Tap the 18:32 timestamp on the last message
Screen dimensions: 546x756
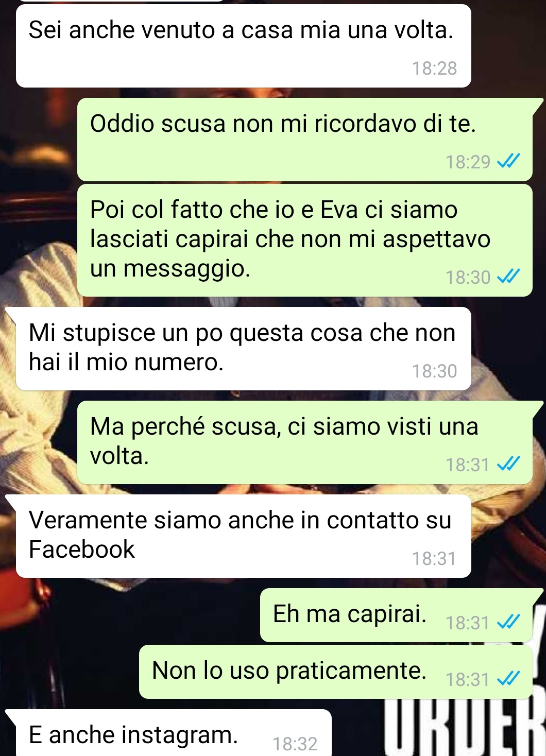pyautogui.click(x=295, y=744)
